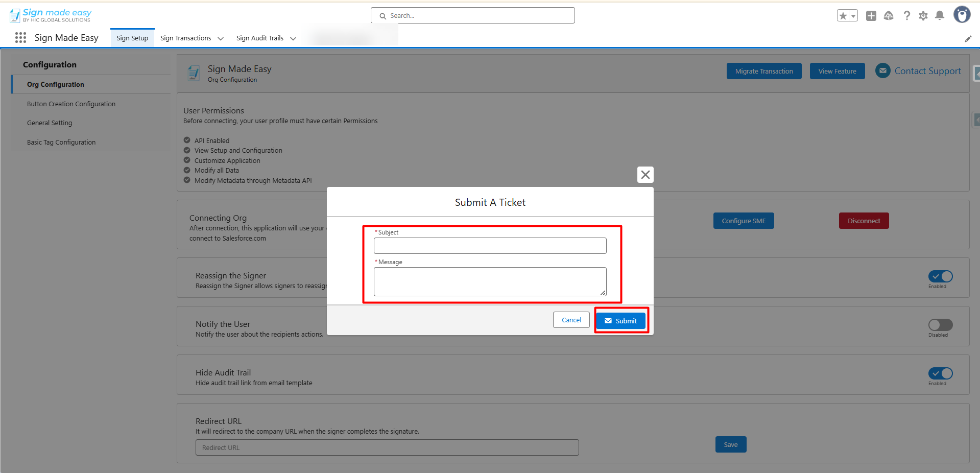
Task: Click the "Hide audit trail link from email template" text
Action: point(254,383)
